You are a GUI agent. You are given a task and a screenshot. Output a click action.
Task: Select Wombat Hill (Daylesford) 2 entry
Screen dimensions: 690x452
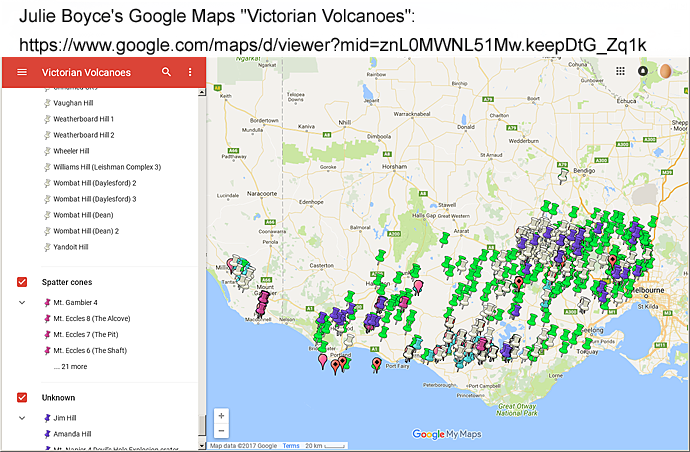point(95,183)
